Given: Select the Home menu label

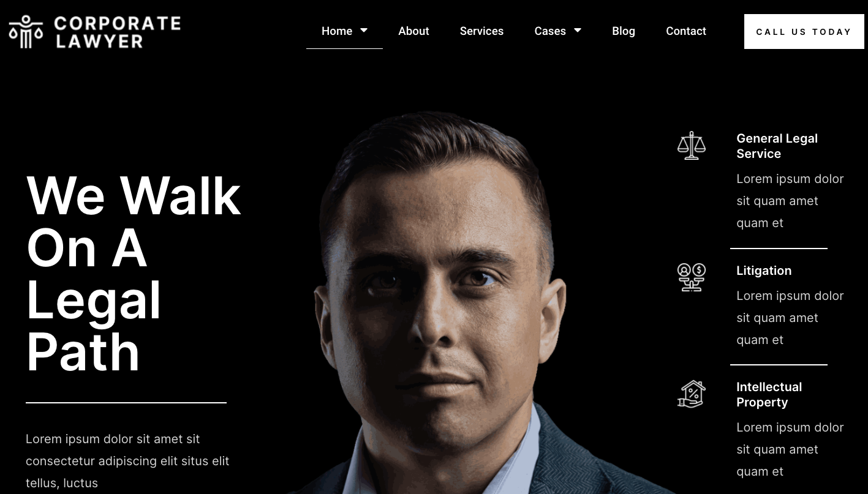Looking at the screenshot, I should coord(337,31).
